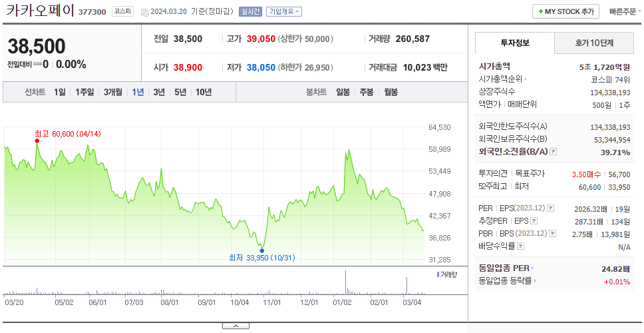644x333 pixels.
Task: Open help icon next to 배당수익률
Action: click(x=520, y=246)
